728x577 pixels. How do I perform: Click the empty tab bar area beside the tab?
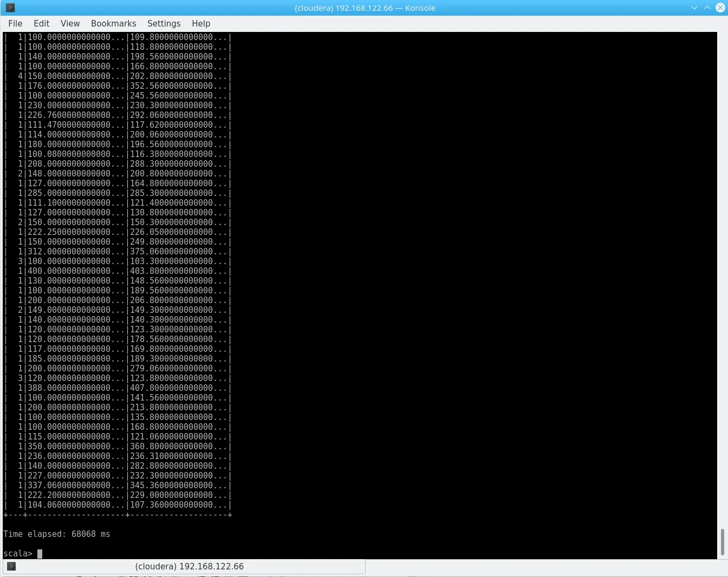coord(542,566)
